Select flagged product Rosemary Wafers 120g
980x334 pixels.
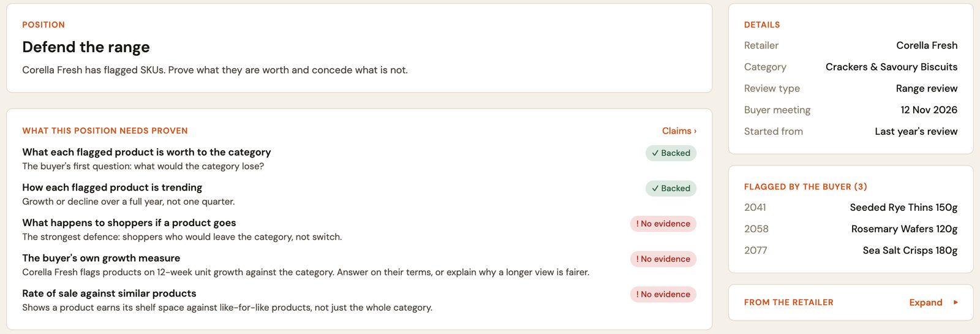click(850, 229)
